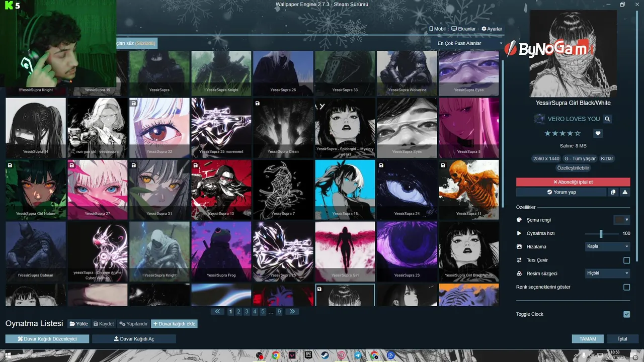Open the Windows Start menu

pyautogui.click(x=8, y=355)
